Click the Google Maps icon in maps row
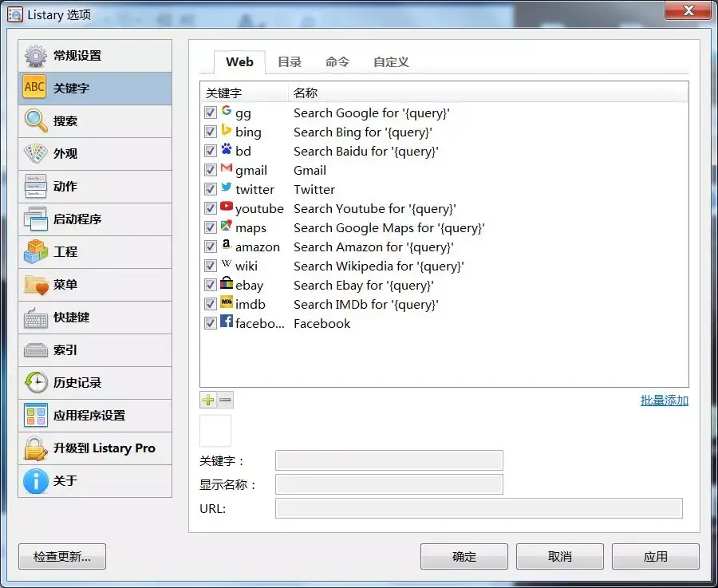 click(227, 225)
